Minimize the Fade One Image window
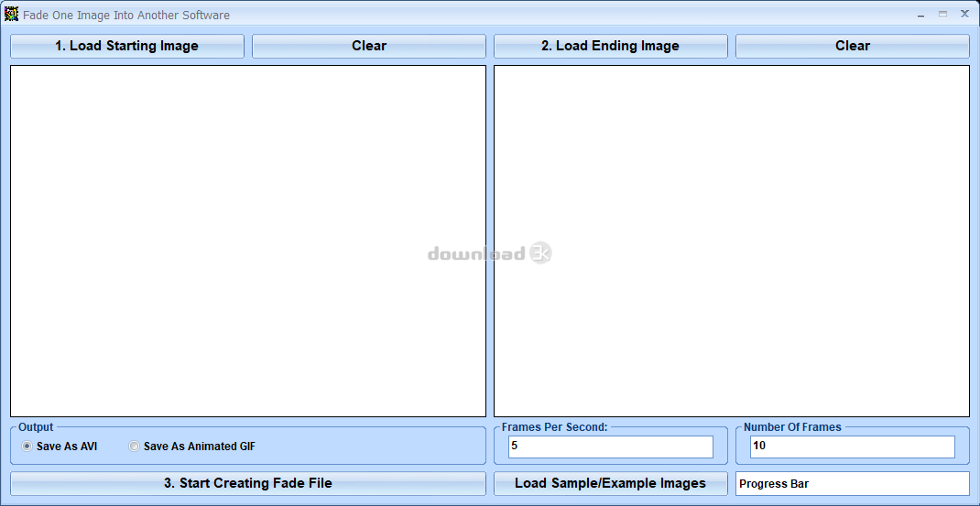This screenshot has width=980, height=506. point(920,15)
